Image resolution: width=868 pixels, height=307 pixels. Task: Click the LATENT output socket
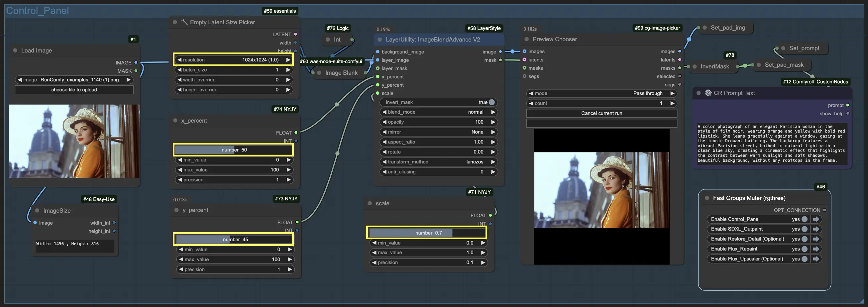tap(295, 34)
